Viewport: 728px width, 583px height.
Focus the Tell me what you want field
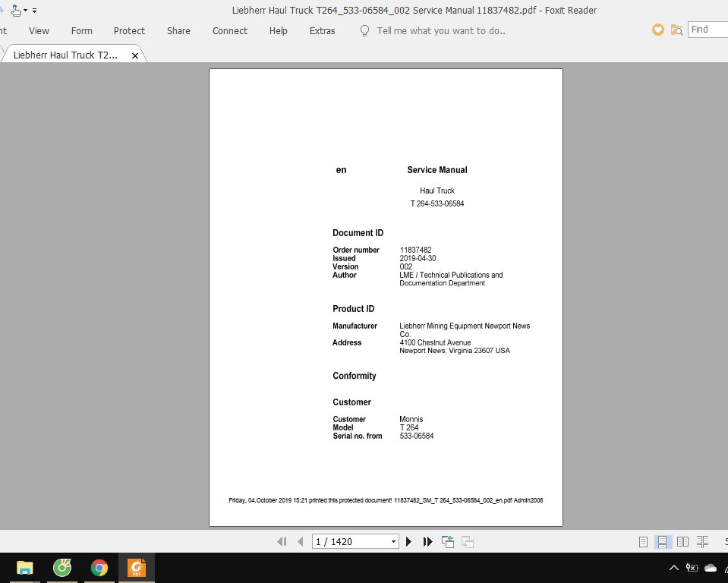tap(441, 30)
